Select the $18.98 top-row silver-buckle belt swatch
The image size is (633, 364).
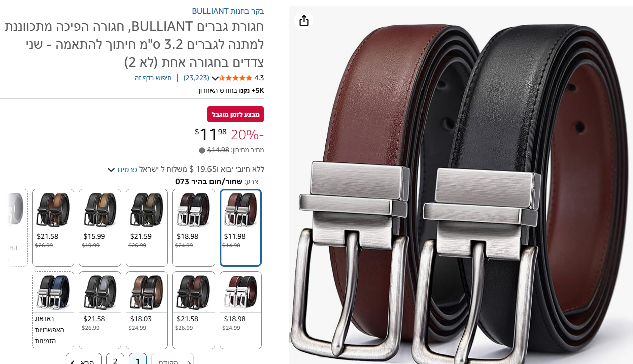[193, 228]
